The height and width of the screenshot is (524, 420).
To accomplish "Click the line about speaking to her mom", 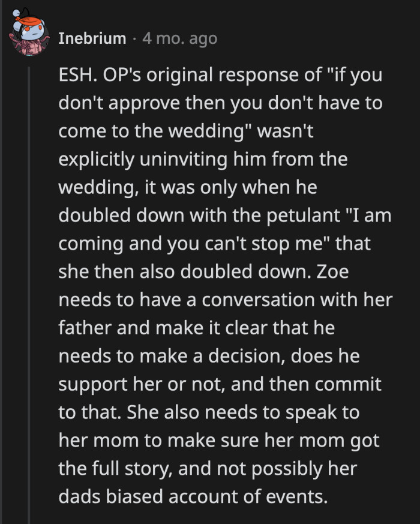I will tap(210, 440).
